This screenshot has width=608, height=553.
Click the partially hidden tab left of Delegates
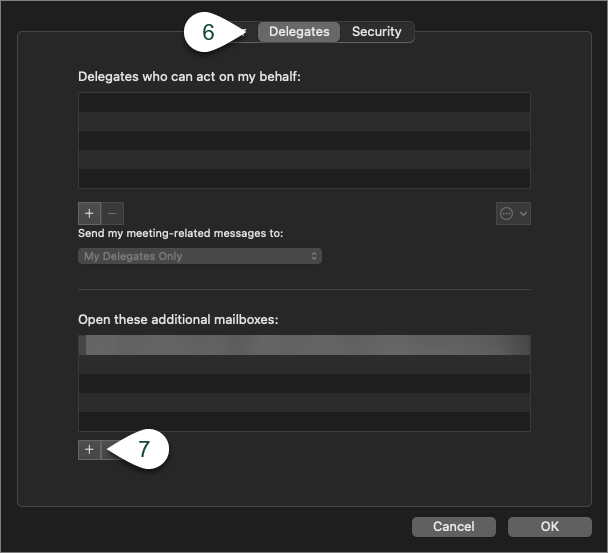tap(245, 32)
